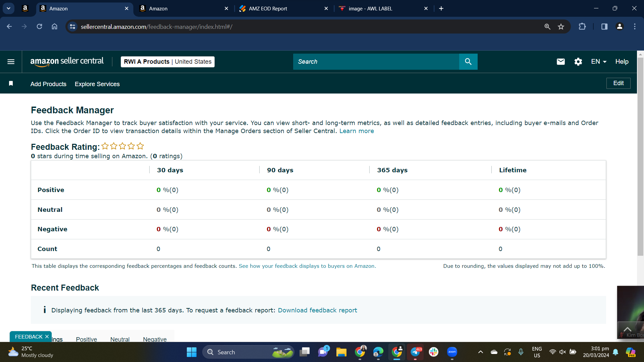This screenshot has height=362, width=644.
Task: Open the browser home page
Action: coord(54,26)
